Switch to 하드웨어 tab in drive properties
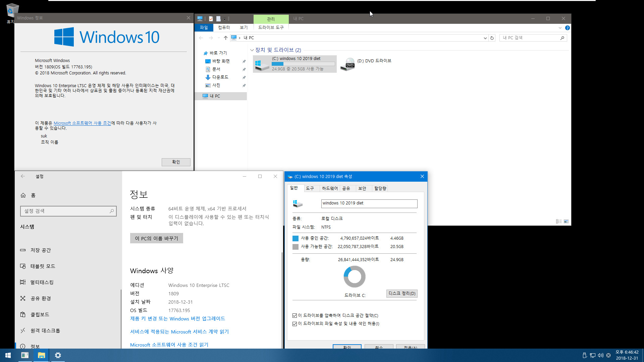Image resolution: width=644 pixels, height=362 pixels. (x=330, y=188)
